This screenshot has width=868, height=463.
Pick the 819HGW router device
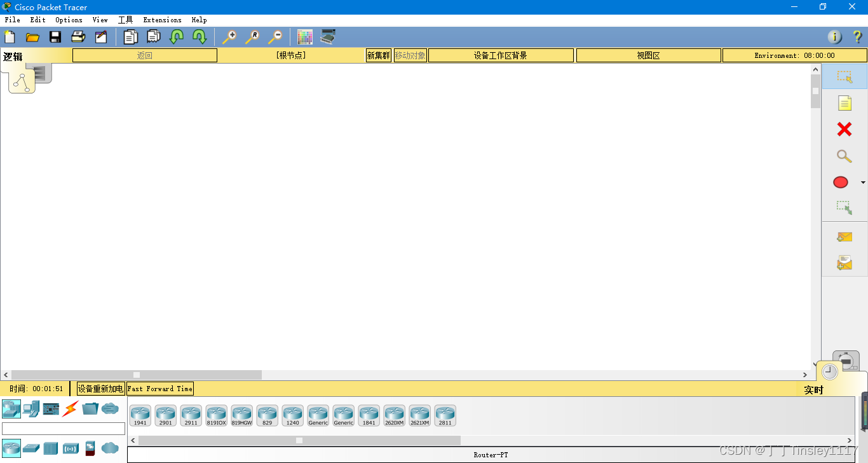click(x=242, y=416)
